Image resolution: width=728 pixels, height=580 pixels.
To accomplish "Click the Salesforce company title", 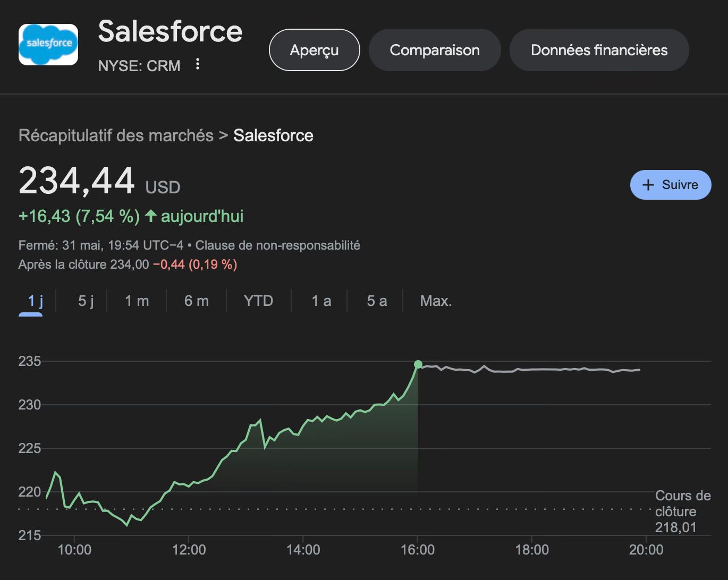I will coord(170,31).
